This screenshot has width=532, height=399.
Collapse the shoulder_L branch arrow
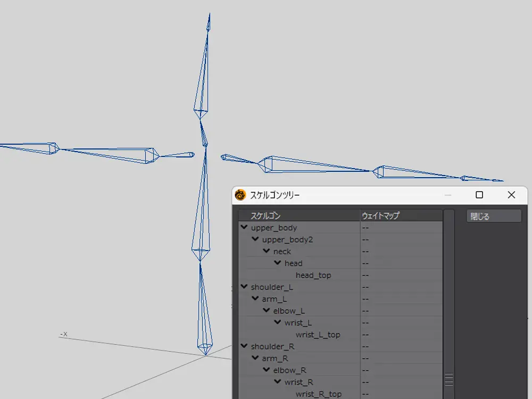[x=244, y=287]
